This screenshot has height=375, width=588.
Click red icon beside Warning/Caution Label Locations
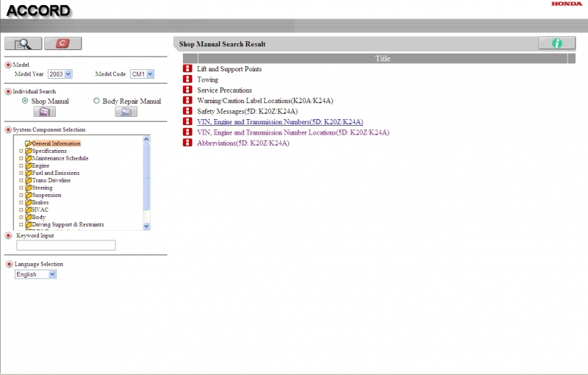pos(187,100)
